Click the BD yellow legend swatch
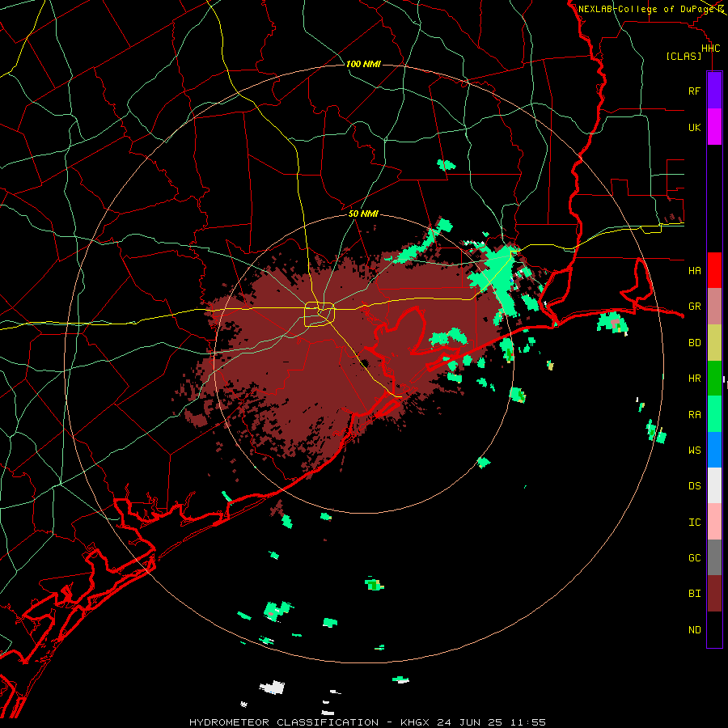Screen dimensions: 728x728 (x=714, y=342)
